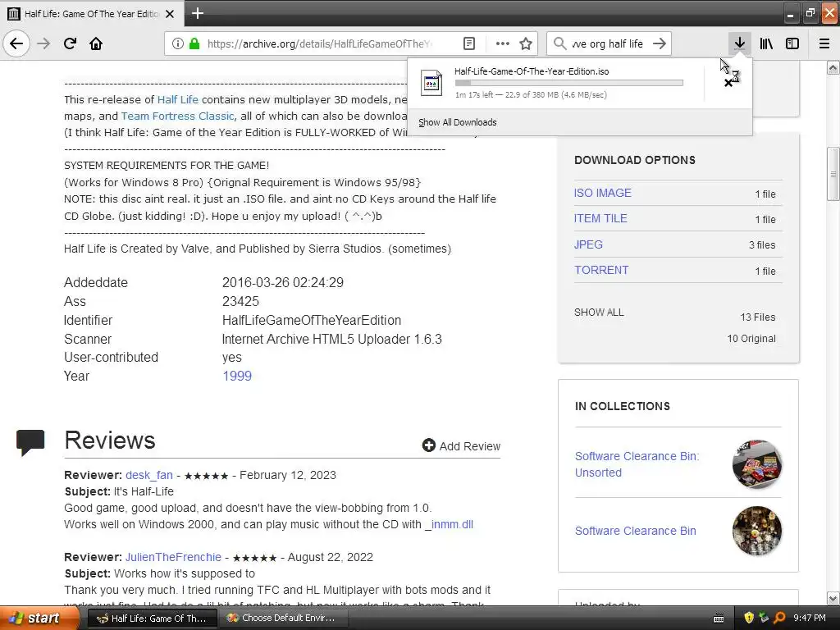Open the Software Clearance Bin collection link
The height and width of the screenshot is (630, 840).
coord(636,531)
